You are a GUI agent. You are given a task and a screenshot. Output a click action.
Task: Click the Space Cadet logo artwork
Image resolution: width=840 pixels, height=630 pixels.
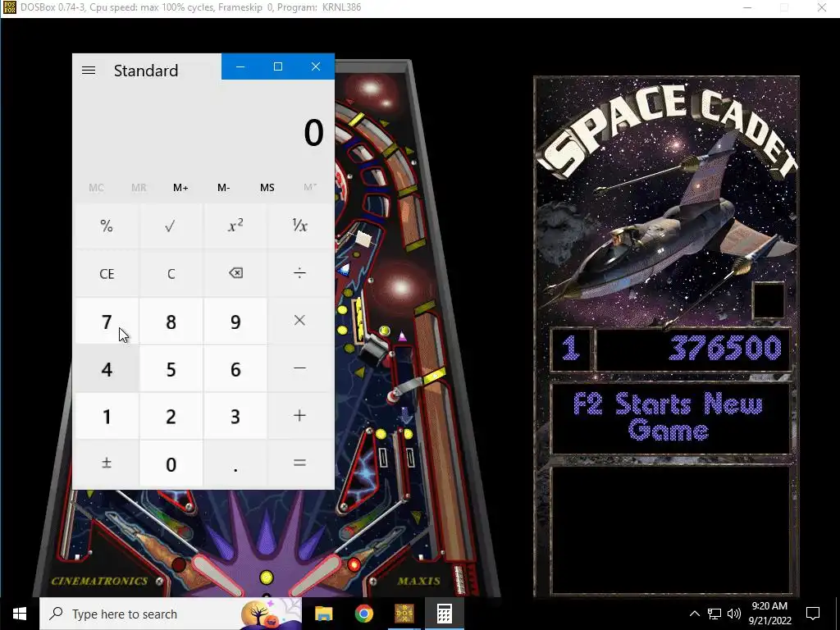point(667,201)
